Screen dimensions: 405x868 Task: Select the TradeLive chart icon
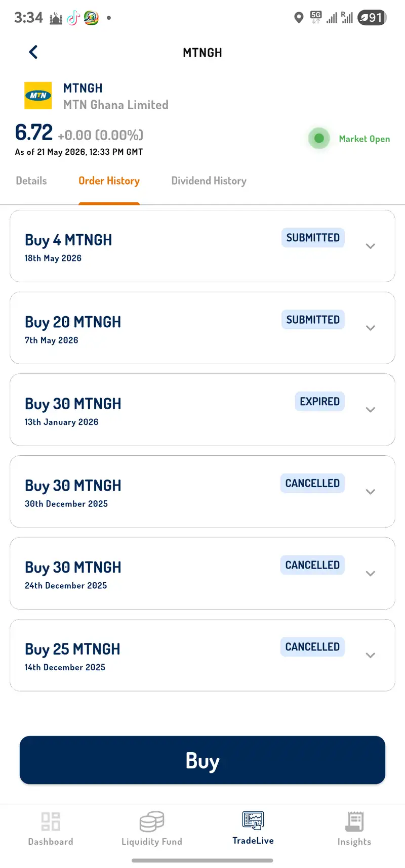click(253, 820)
